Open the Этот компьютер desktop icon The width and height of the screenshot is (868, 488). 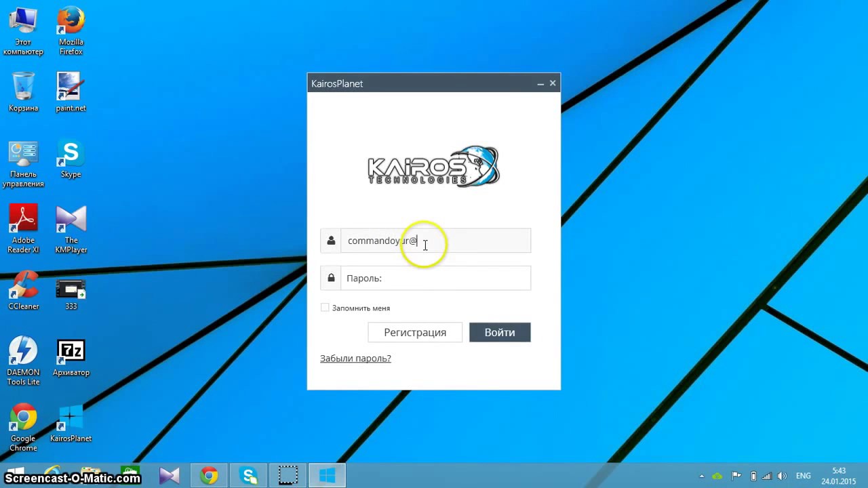23,32
